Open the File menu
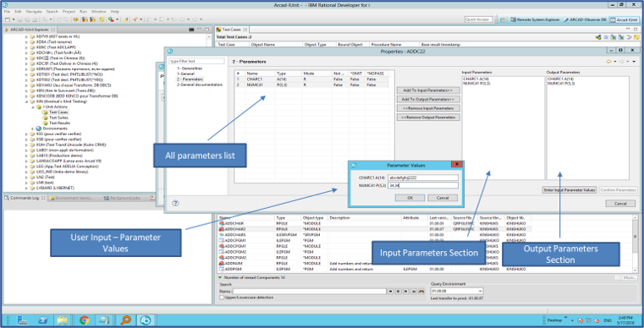644x328 pixels. 7,12
